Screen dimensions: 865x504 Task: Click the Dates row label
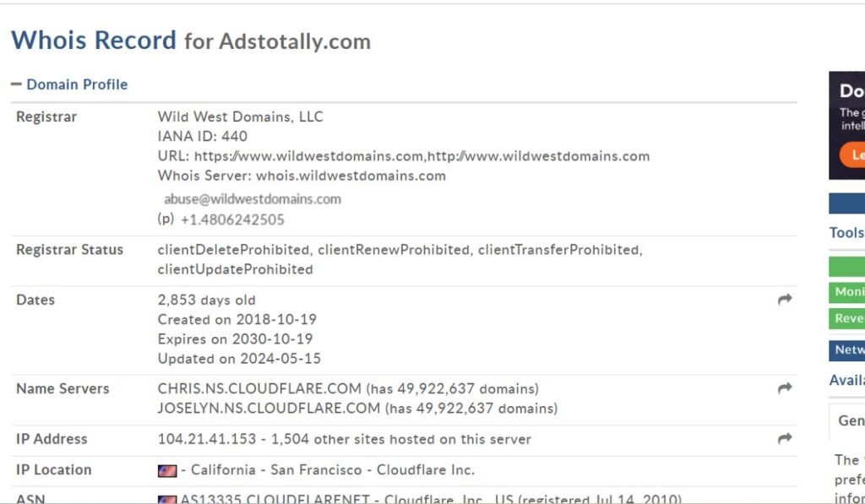(x=35, y=300)
